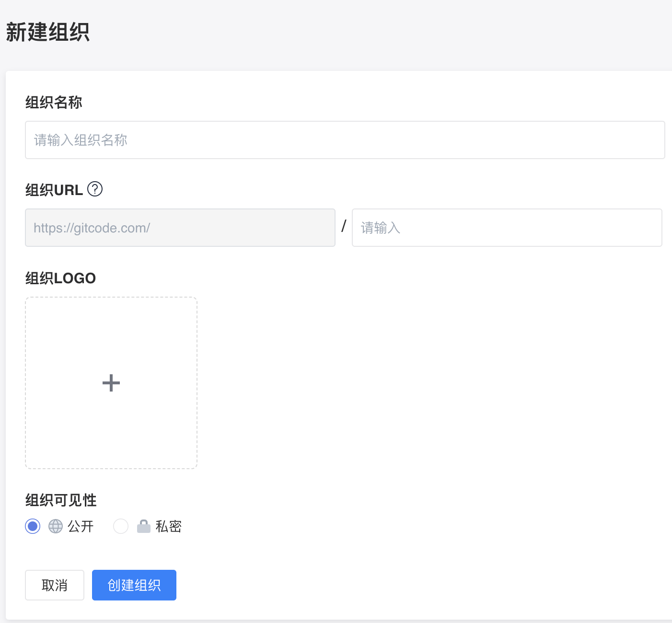
Task: Select the 私密 radio button
Action: point(121,526)
